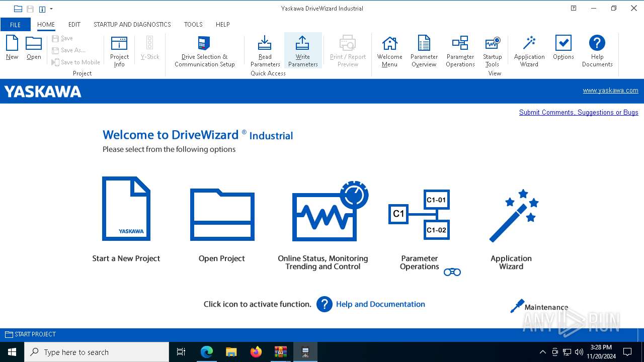Click the title bar open folder icon
The image size is (644, 362).
(18, 9)
